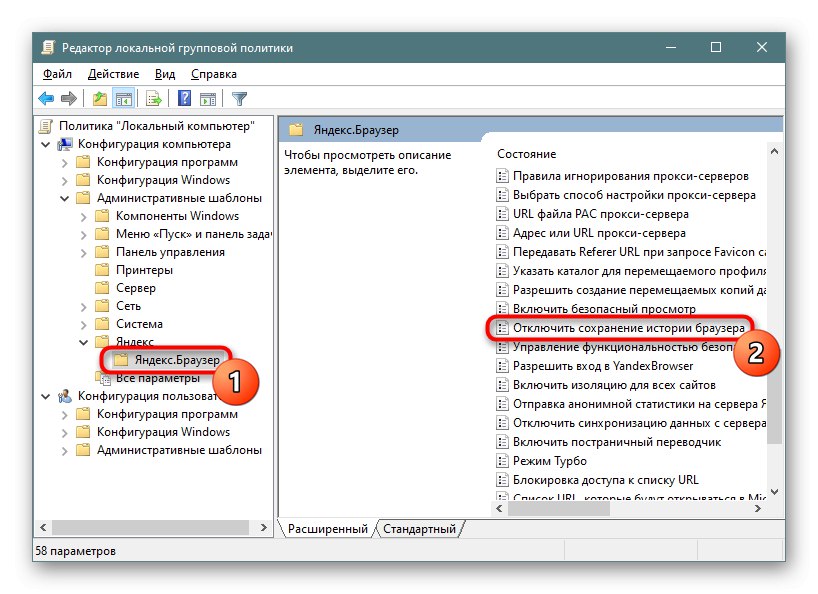Viewport: 818px width, 594px height.
Task: Click right arrow of policy list horizontal scrollbar
Action: click(x=757, y=508)
